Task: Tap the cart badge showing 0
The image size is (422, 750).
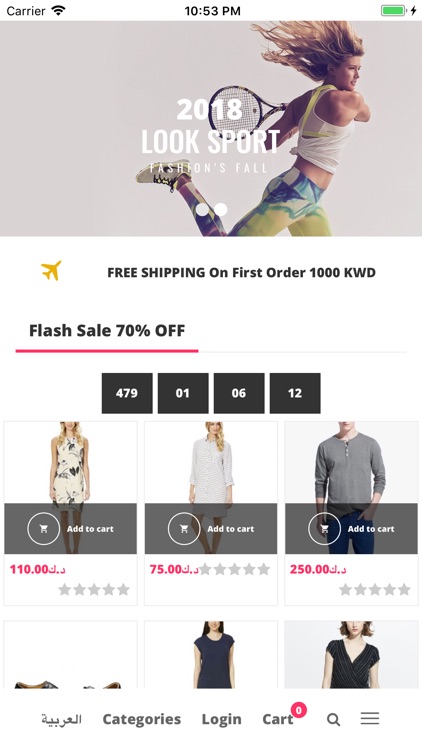Action: [299, 710]
